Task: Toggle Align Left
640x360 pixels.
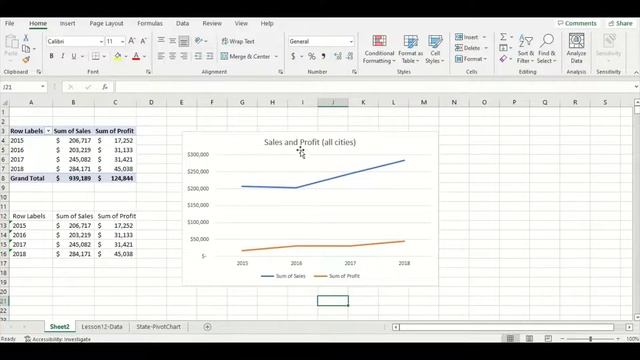Action: click(161, 56)
